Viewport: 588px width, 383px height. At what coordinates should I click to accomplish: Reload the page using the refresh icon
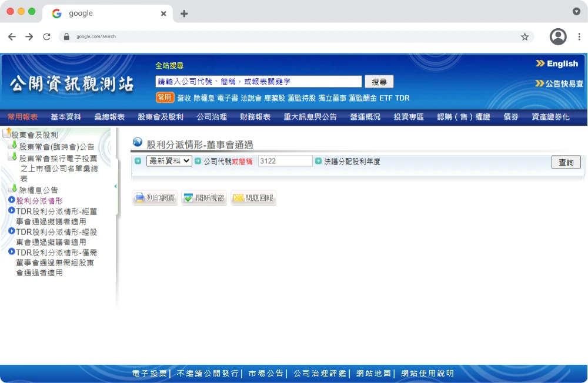click(x=46, y=36)
